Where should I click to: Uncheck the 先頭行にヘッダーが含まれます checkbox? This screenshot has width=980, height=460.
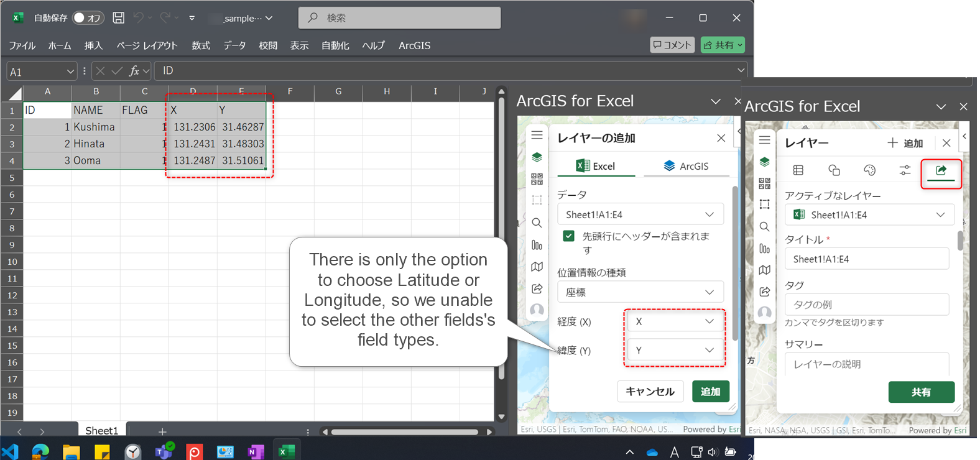(x=568, y=236)
